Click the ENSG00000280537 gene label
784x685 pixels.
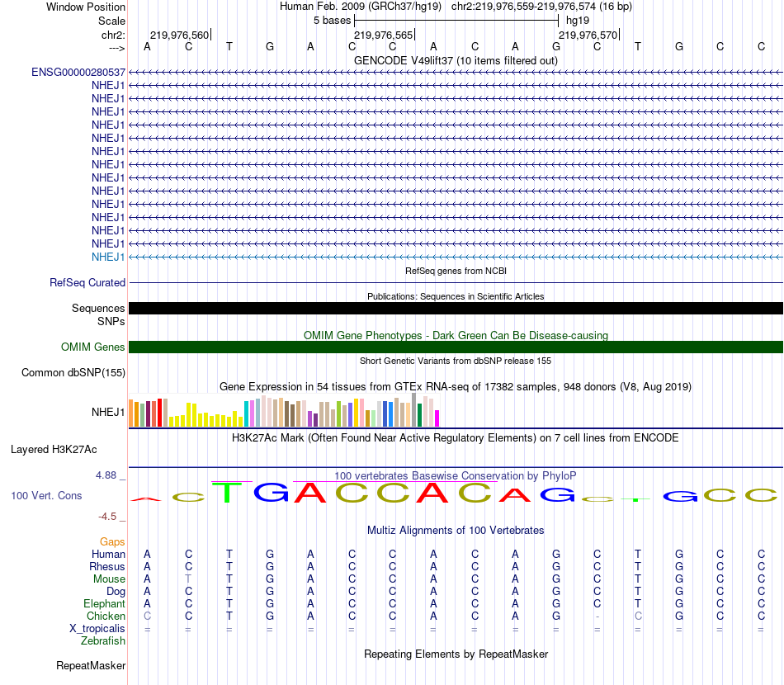click(x=78, y=72)
